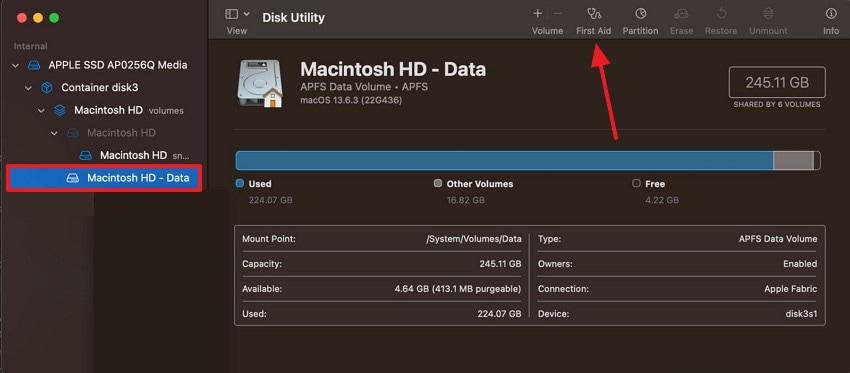
Task: Click the Partition pie icon
Action: click(x=640, y=14)
